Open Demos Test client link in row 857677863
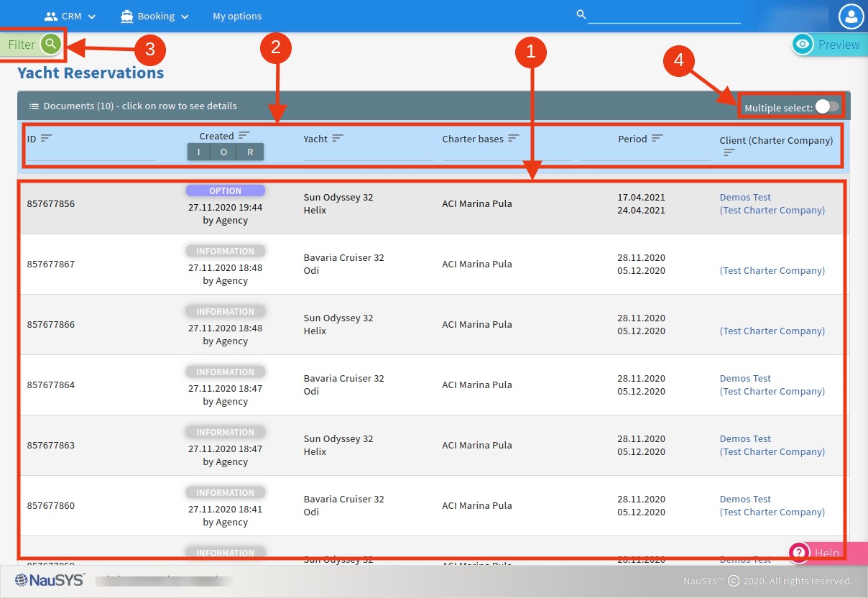Image resolution: width=868 pixels, height=598 pixels. [x=745, y=439]
